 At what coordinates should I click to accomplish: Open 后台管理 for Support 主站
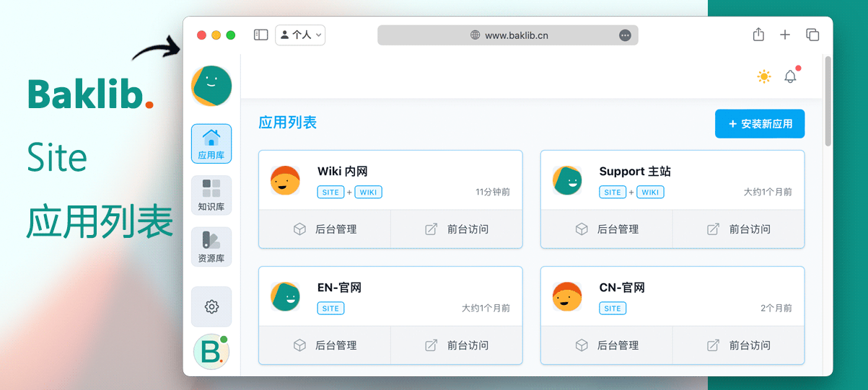click(607, 229)
